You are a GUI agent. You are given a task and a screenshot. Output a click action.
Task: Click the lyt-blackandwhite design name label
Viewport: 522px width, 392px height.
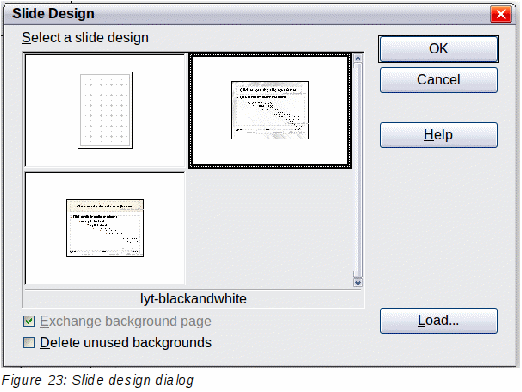193,299
